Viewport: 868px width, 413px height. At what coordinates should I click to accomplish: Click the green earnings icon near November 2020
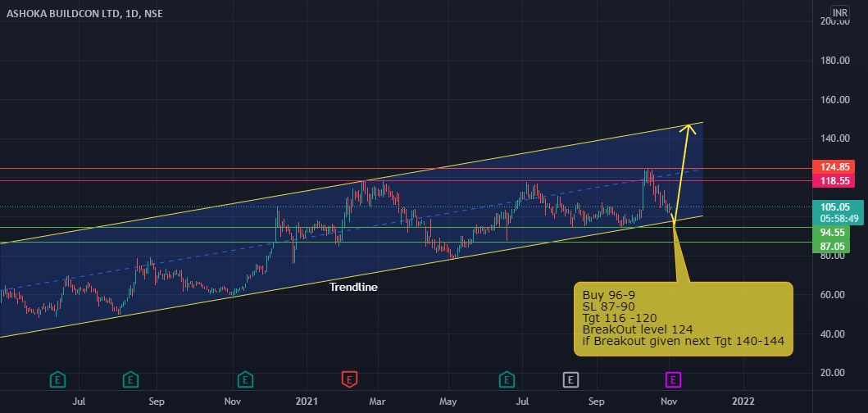tap(246, 379)
